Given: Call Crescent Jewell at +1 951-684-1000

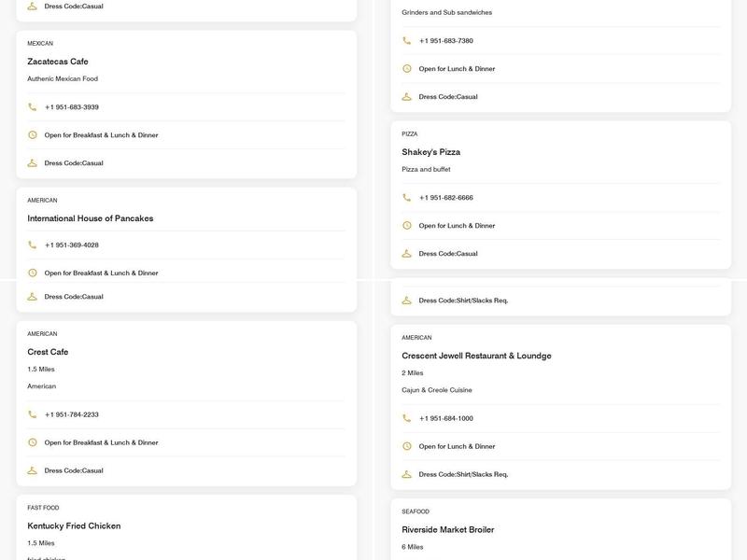Looking at the screenshot, I should (x=446, y=418).
